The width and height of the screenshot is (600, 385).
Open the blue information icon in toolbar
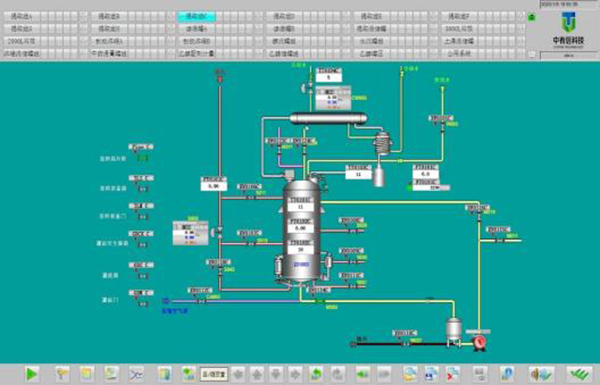[507, 374]
